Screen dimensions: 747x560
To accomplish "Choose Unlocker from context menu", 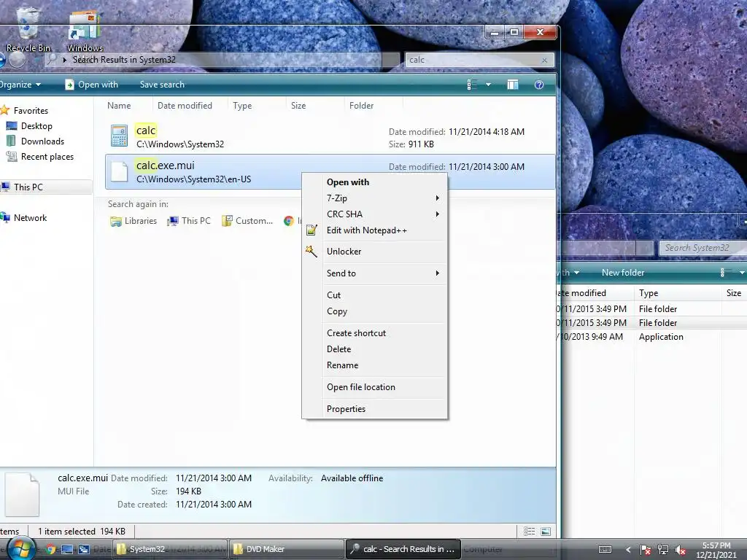I will [x=375, y=252].
